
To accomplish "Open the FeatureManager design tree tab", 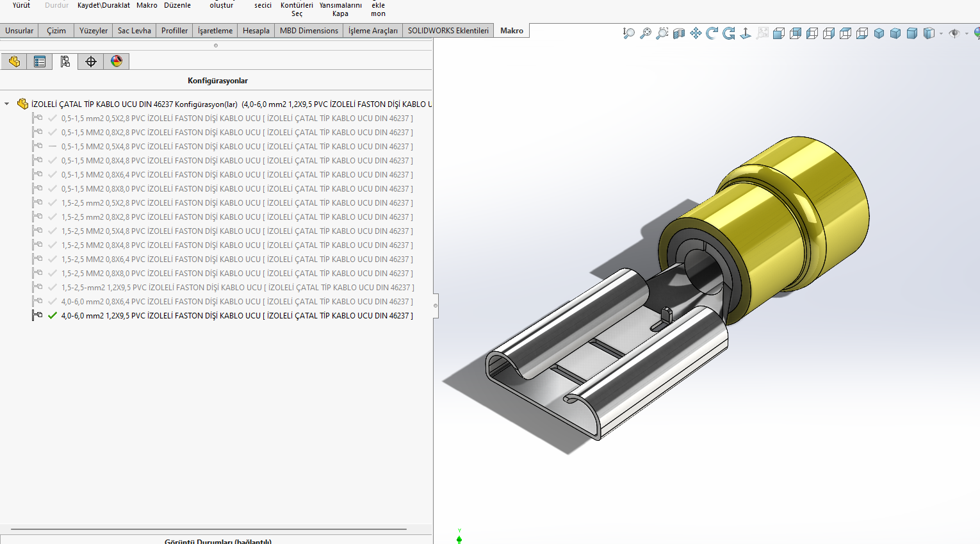I will [14, 62].
